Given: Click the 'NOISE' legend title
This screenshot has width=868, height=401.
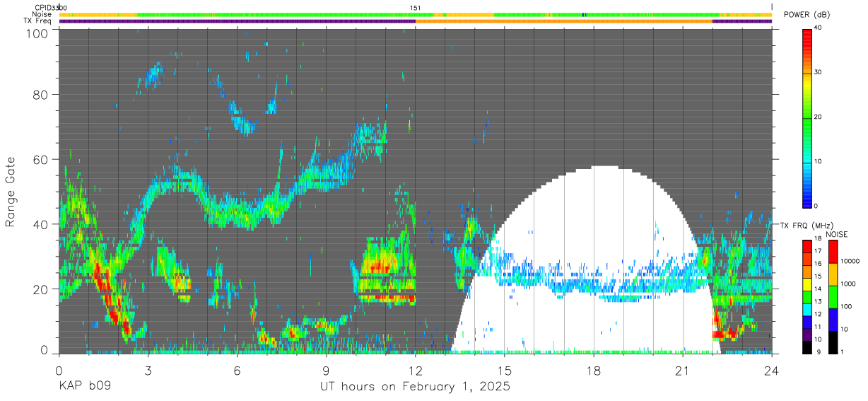Looking at the screenshot, I should 836,234.
